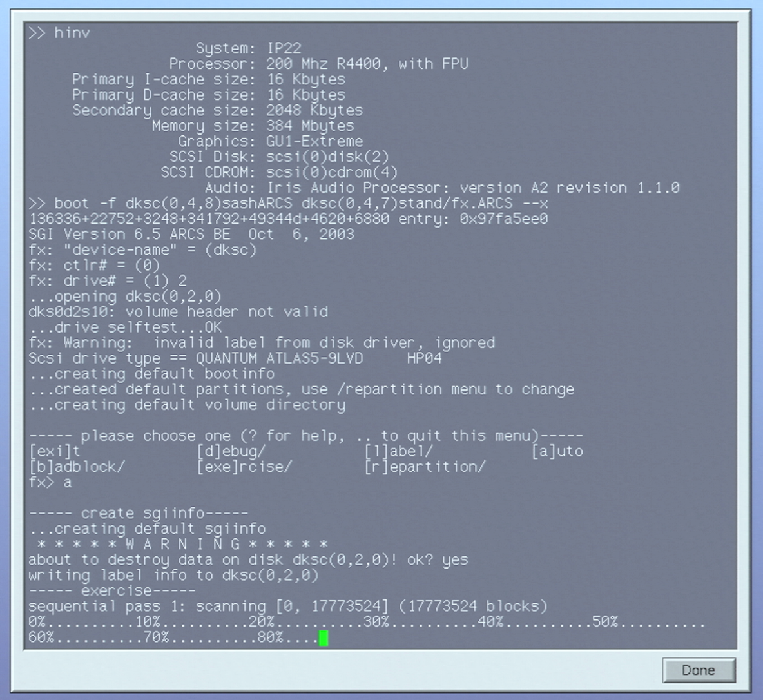Click the green terminal cursor block
763x700 pixels.
324,638
